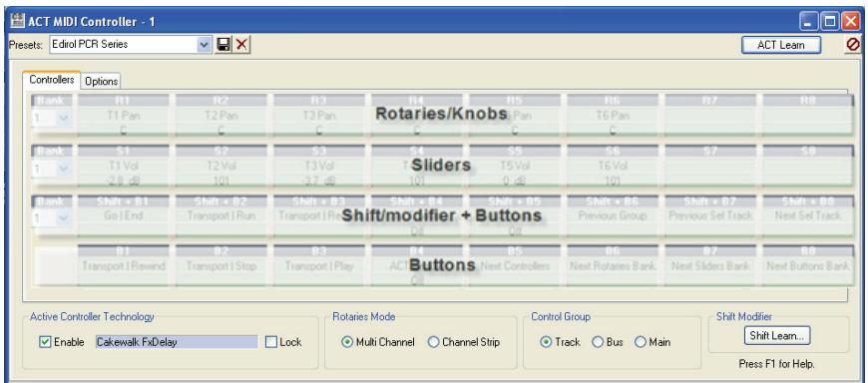Viewport: 868px width, 383px height.
Task: Close the ACT MIDI Controller window
Action: 850,22
